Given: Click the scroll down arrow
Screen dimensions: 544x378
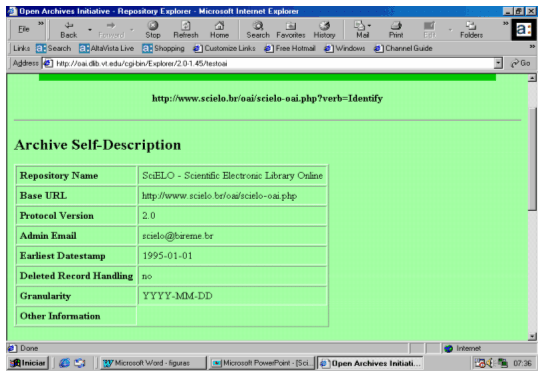Looking at the screenshot, I should pos(532,336).
